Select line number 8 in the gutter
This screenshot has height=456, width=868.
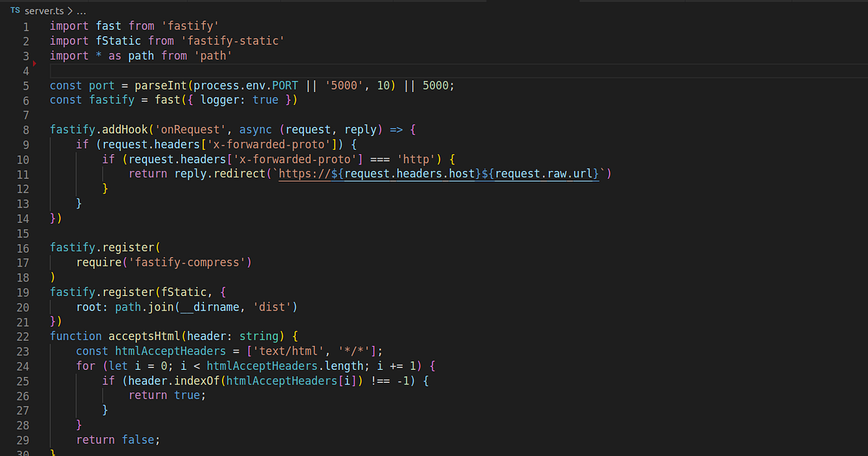coord(25,130)
